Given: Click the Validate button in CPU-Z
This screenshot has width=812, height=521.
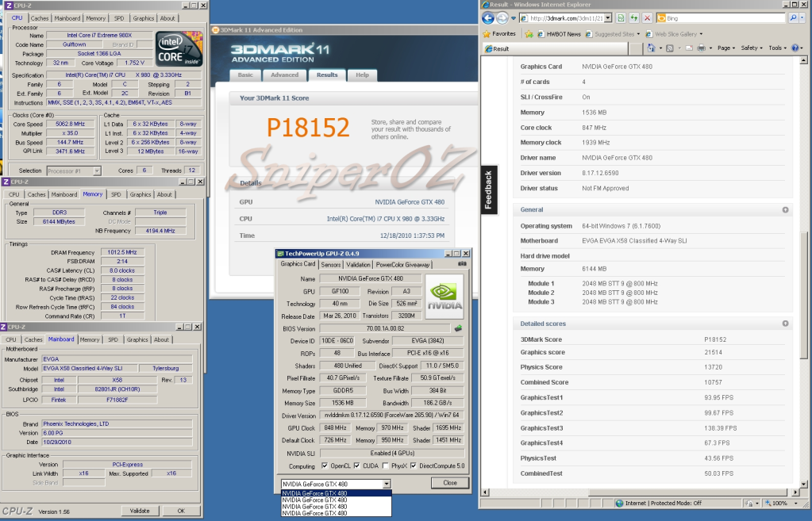Looking at the screenshot, I should pos(139,511).
